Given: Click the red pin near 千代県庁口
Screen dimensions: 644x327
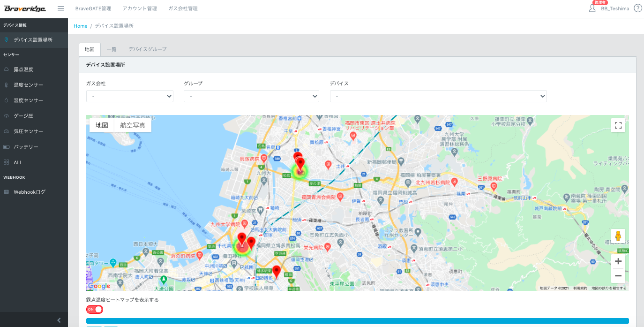Looking at the screenshot, I should point(242,239).
